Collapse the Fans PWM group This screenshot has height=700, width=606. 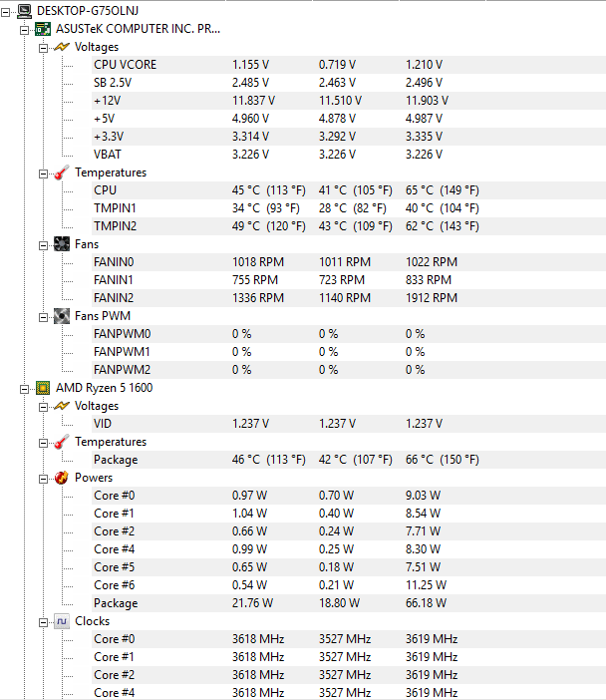43,317
